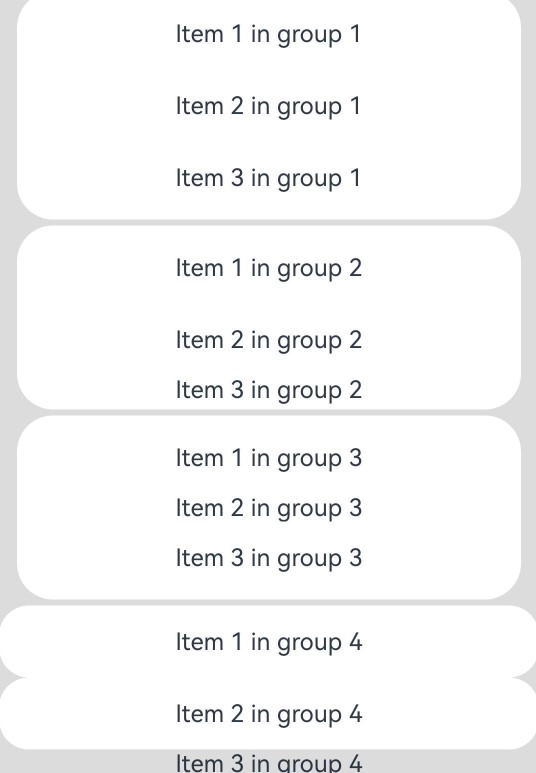Select Item 1 in group 1

(268, 35)
